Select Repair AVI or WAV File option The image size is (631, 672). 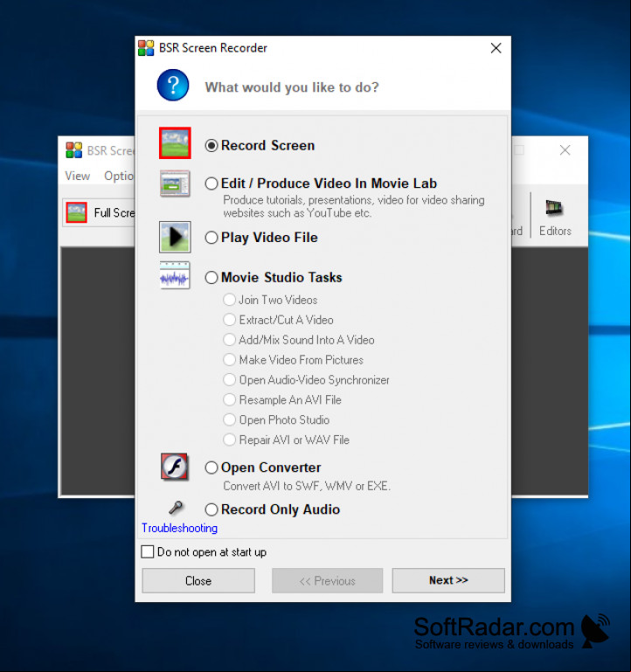tap(229, 440)
